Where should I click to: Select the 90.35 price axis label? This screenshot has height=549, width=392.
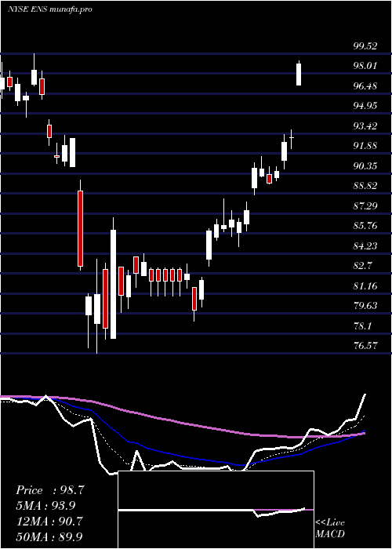(365, 166)
